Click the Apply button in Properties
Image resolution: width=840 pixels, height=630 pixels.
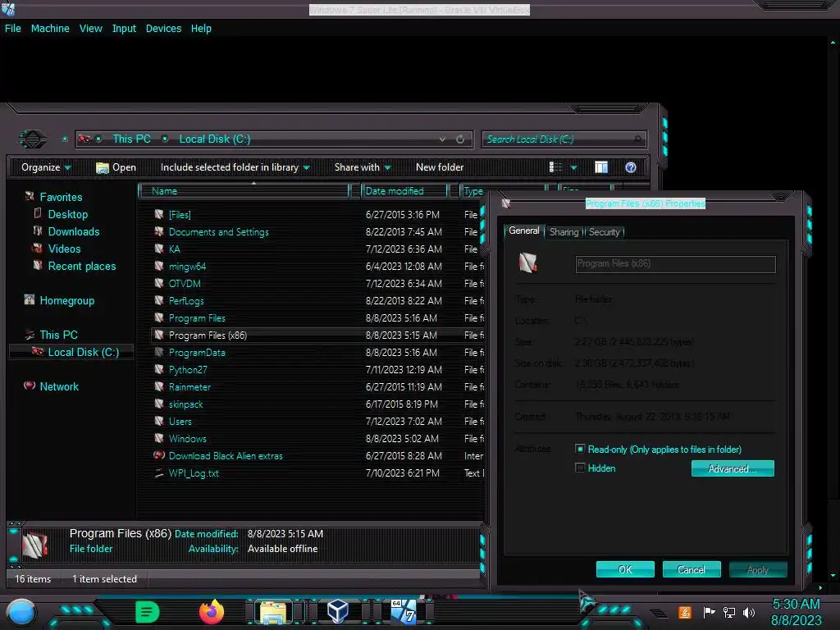pyautogui.click(x=757, y=569)
